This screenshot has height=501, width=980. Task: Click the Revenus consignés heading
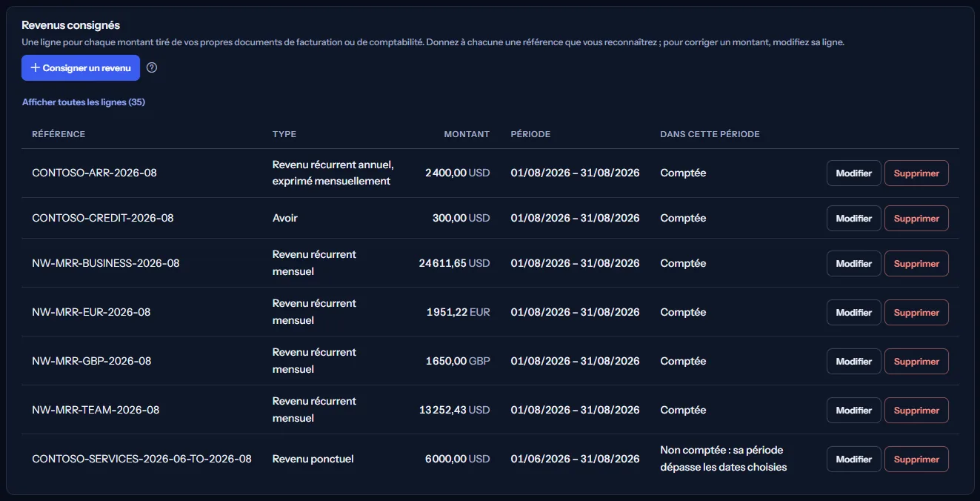(71, 25)
